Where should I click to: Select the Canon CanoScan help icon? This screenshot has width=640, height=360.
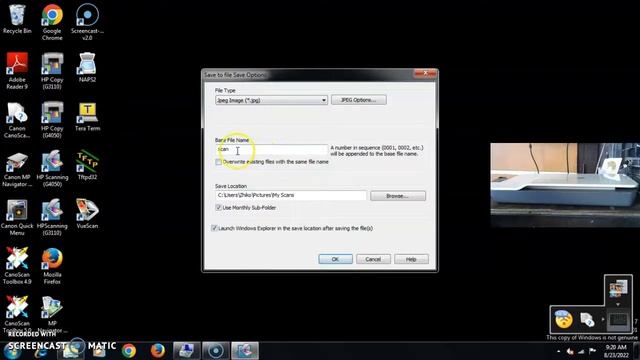click(17, 120)
